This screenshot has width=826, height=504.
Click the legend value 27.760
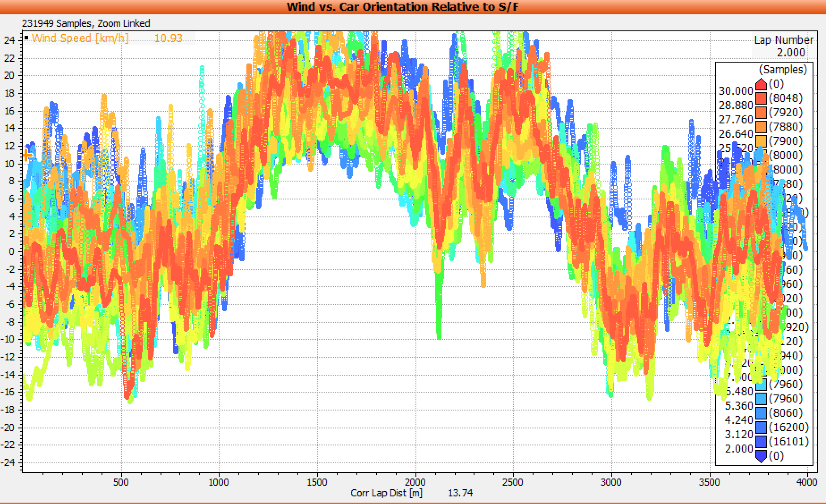point(736,119)
